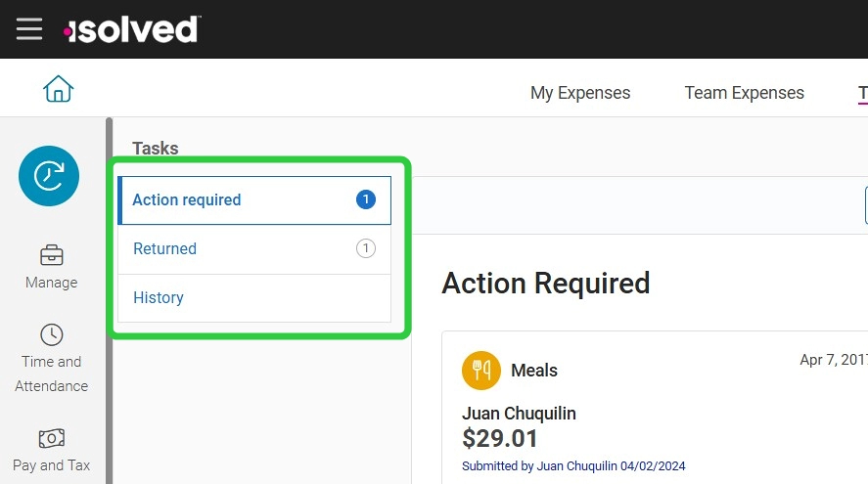Screen dimensions: 868x484
Task: Click the orange Meals fork icon
Action: coord(481,370)
